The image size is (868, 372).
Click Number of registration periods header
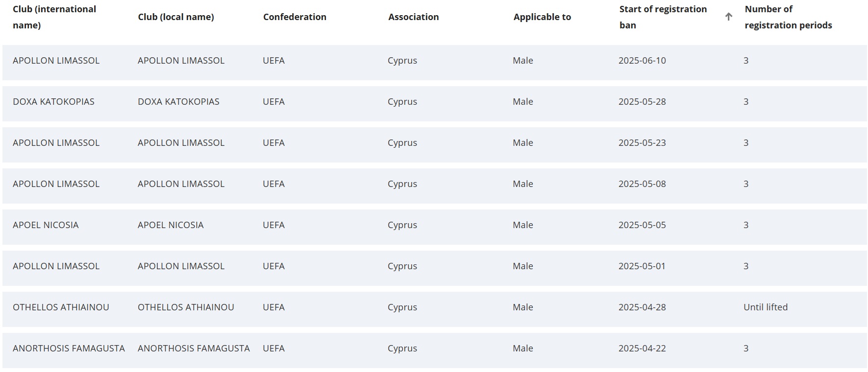click(788, 17)
